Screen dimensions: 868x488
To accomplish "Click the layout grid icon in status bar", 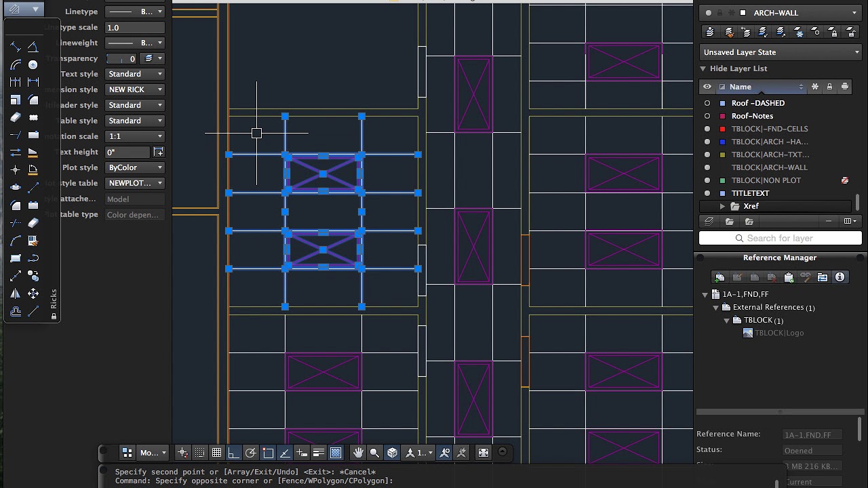I will pyautogui.click(x=127, y=453).
